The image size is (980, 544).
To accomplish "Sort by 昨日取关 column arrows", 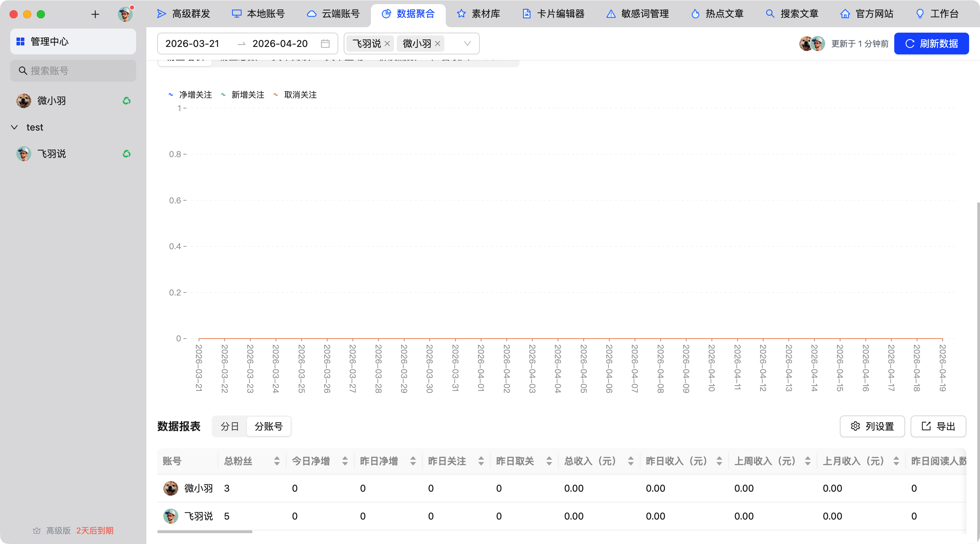I will pos(549,461).
